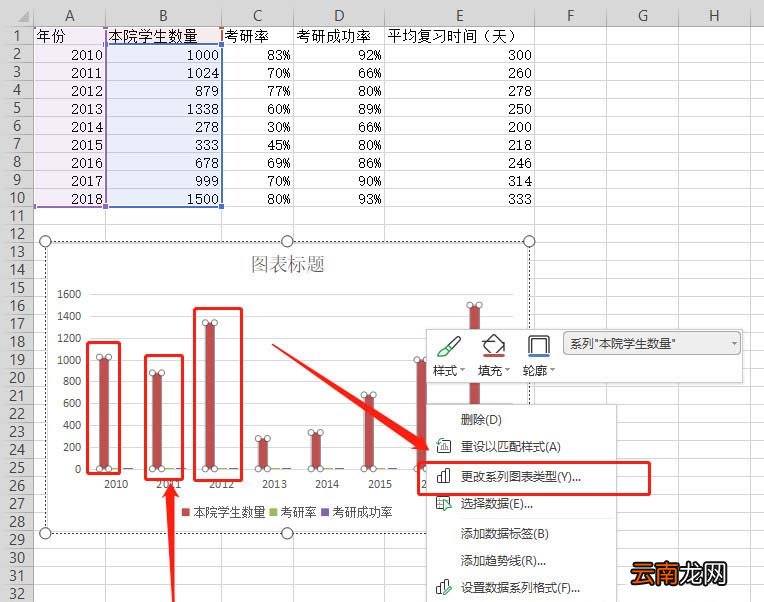Click the chart's bottom-middle resize handle

pyautogui.click(x=287, y=533)
